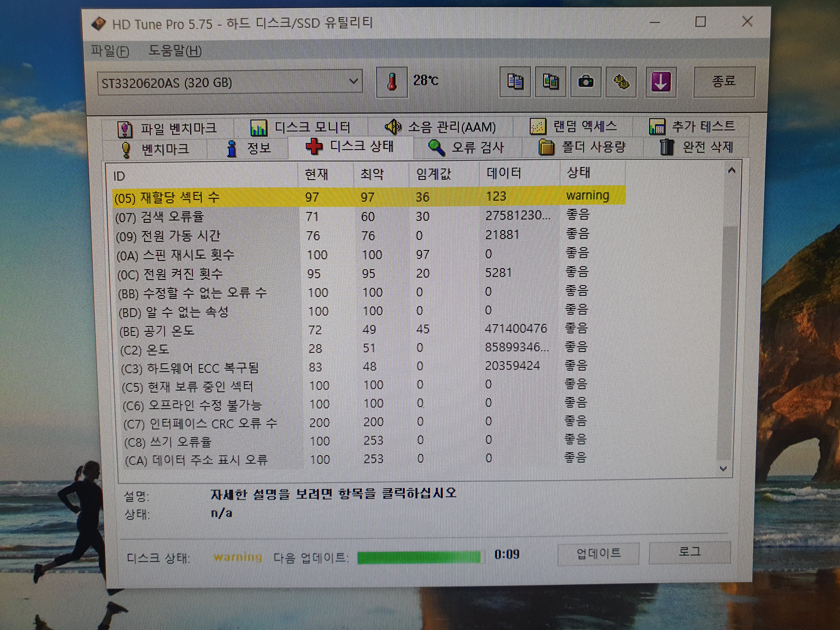840x630 pixels.
Task: Click the warning status of row (05)
Action: coord(587,195)
